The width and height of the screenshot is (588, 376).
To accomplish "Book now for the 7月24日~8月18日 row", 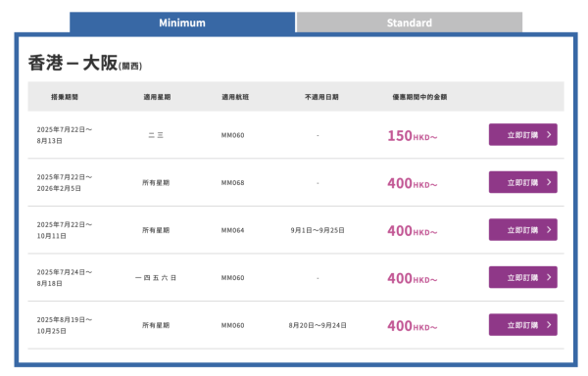I will [522, 277].
